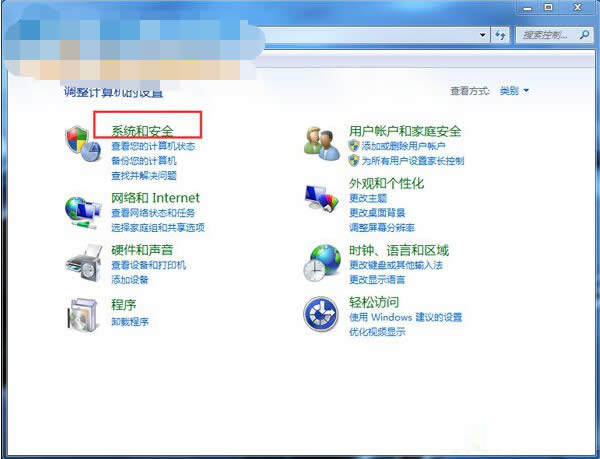Screen dimensions: 600x459
Task: Click the Appearance and Personalization monitor icon
Action: (x=321, y=198)
